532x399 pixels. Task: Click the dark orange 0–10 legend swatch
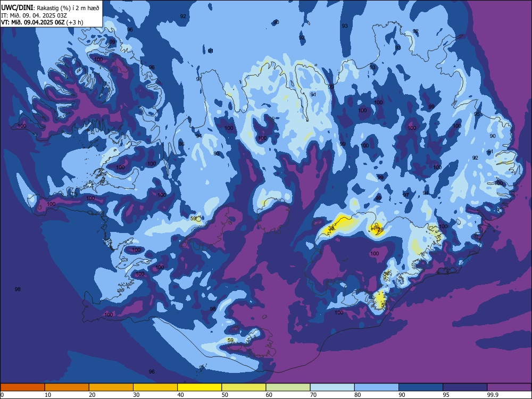23,387
